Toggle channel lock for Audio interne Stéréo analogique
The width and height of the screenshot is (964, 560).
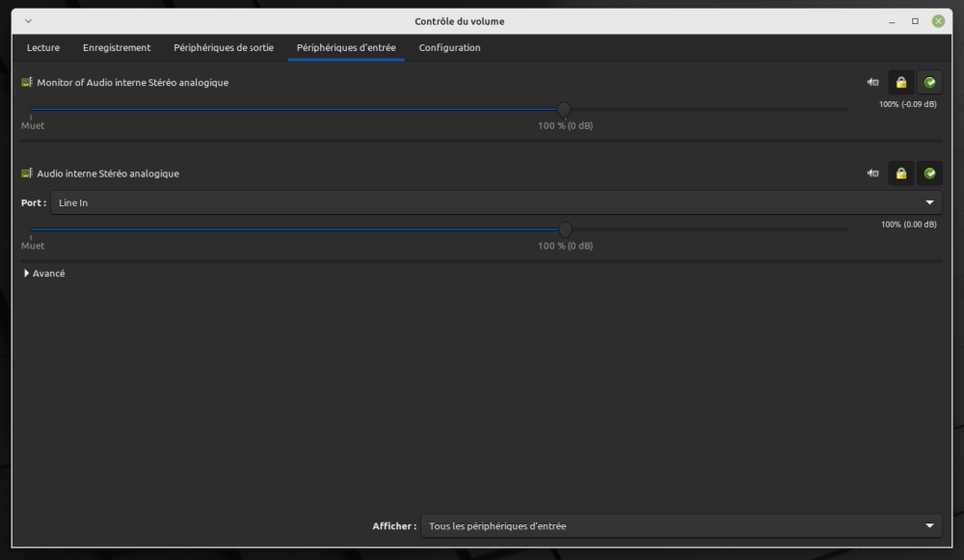(x=901, y=173)
